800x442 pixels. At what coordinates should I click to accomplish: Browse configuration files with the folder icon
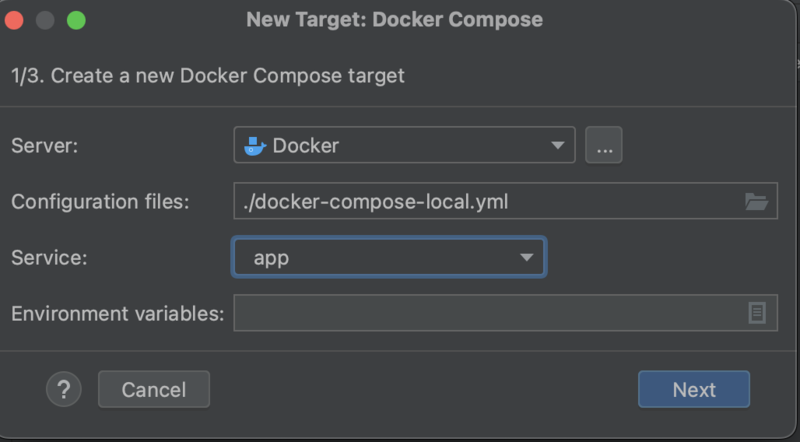pos(757,201)
